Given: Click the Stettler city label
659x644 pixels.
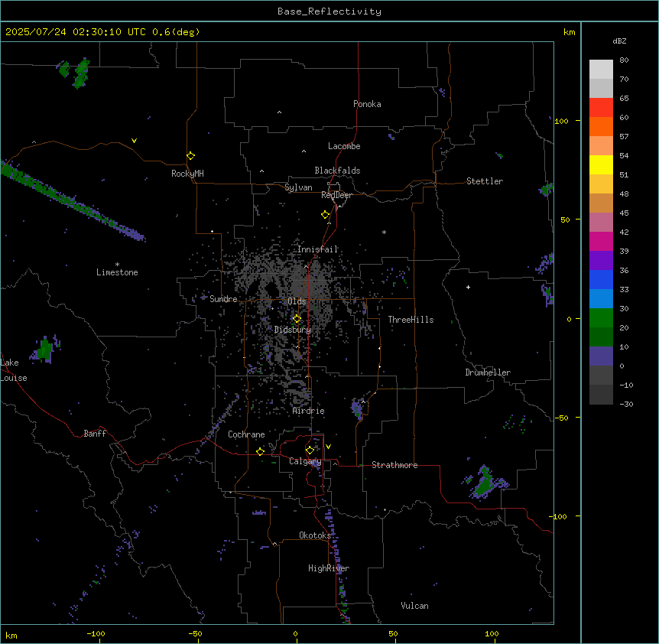Looking at the screenshot, I should click(485, 181).
